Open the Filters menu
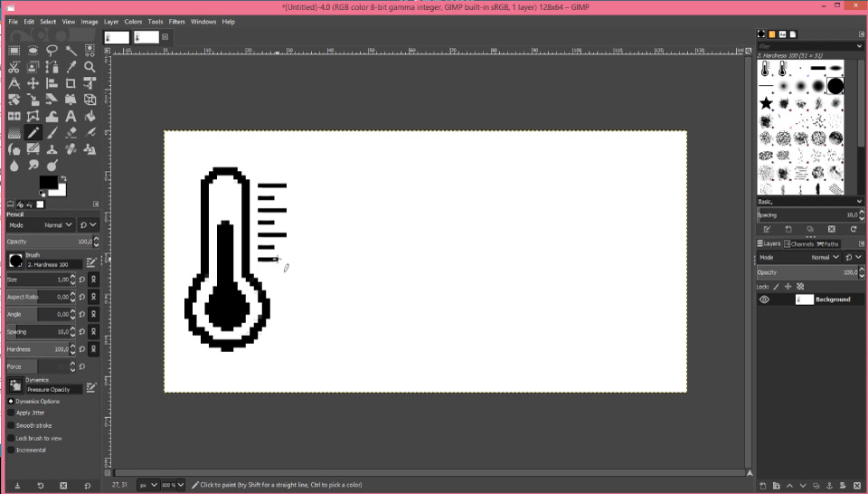This screenshot has width=868, height=494. click(x=176, y=22)
